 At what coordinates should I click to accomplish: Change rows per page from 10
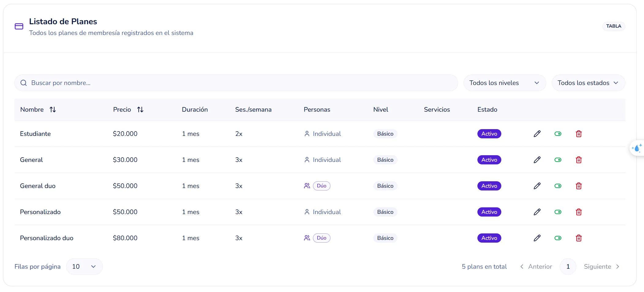point(84,267)
